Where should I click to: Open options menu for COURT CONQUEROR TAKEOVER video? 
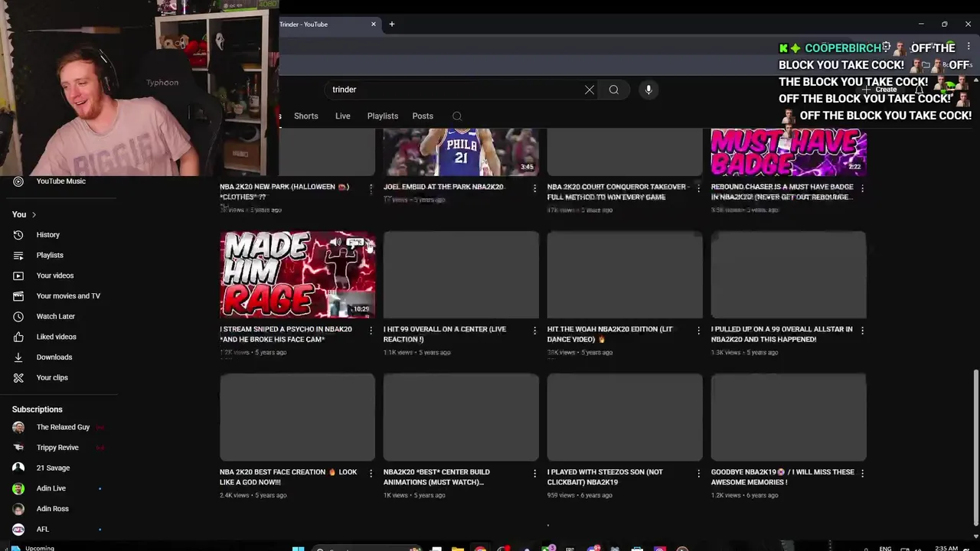click(698, 188)
